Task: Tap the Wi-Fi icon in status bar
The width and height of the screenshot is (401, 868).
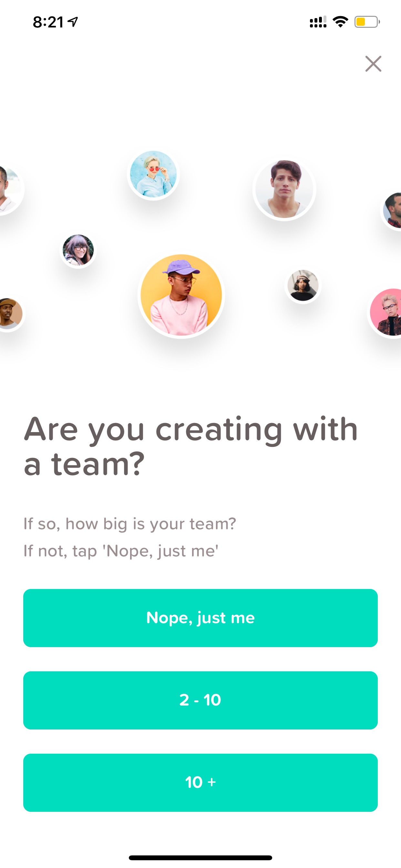Action: [340, 22]
